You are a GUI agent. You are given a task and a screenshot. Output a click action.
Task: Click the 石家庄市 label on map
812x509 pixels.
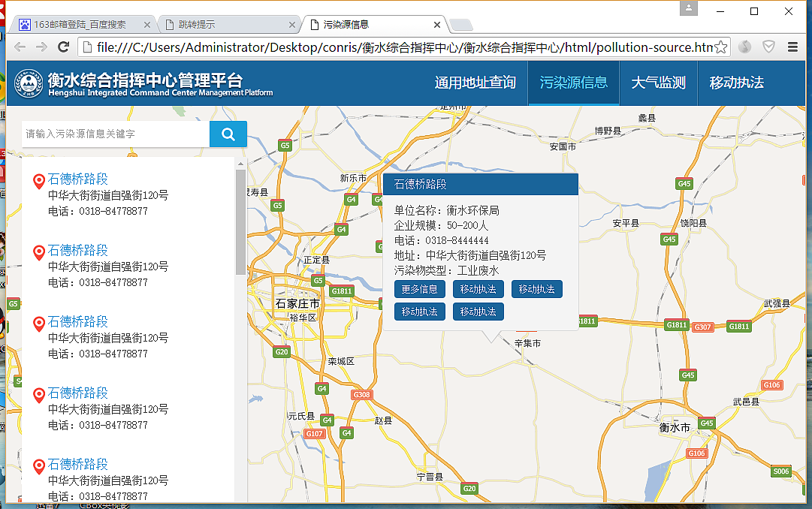[x=297, y=303]
